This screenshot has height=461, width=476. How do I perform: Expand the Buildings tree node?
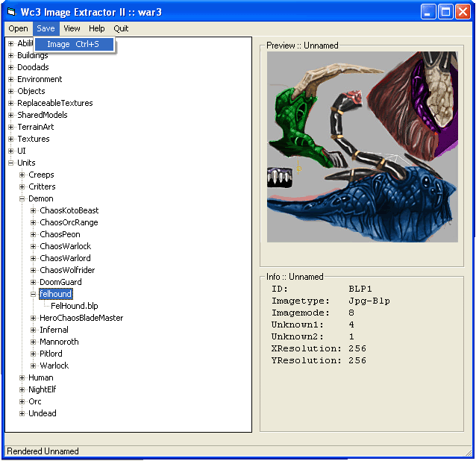click(11, 55)
